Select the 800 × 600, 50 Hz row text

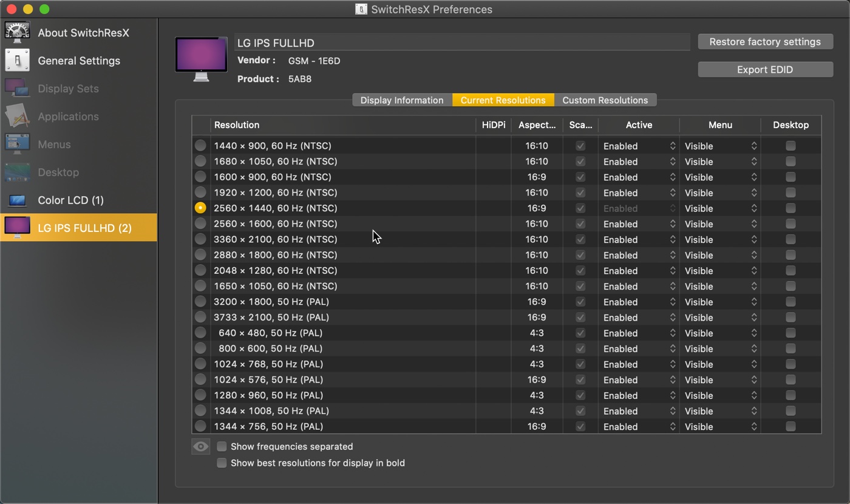270,349
